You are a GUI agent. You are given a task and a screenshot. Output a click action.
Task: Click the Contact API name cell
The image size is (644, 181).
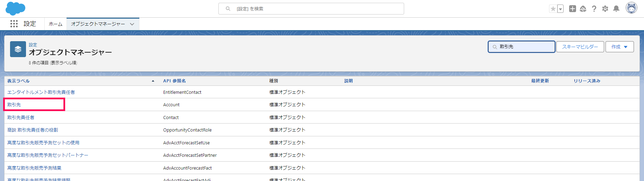pyautogui.click(x=171, y=117)
